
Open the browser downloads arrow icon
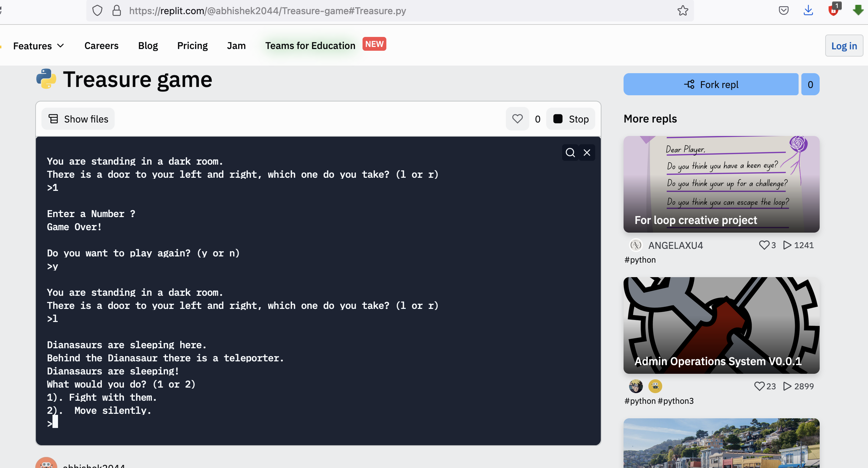(808, 11)
